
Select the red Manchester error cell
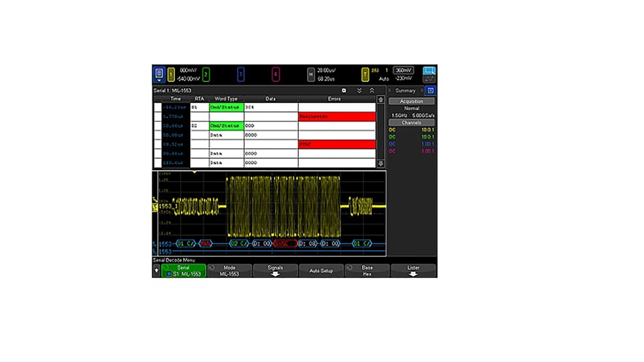(x=337, y=117)
